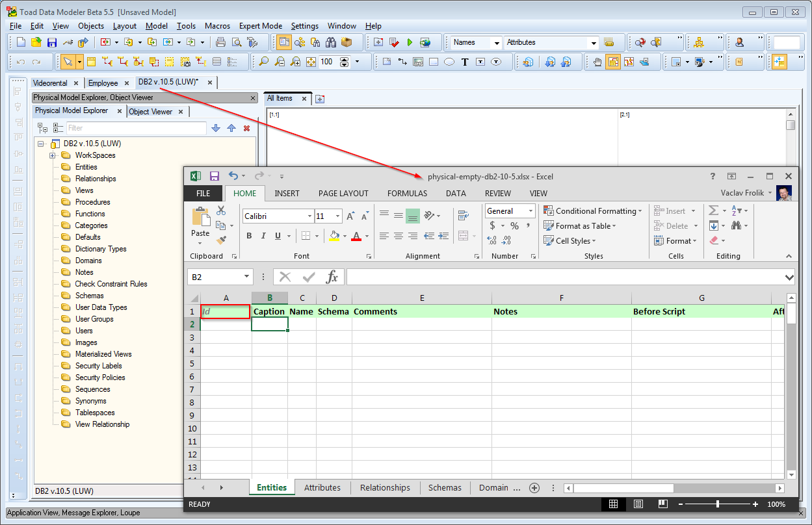
Task: Add a new sheet in Excel
Action: [534, 488]
